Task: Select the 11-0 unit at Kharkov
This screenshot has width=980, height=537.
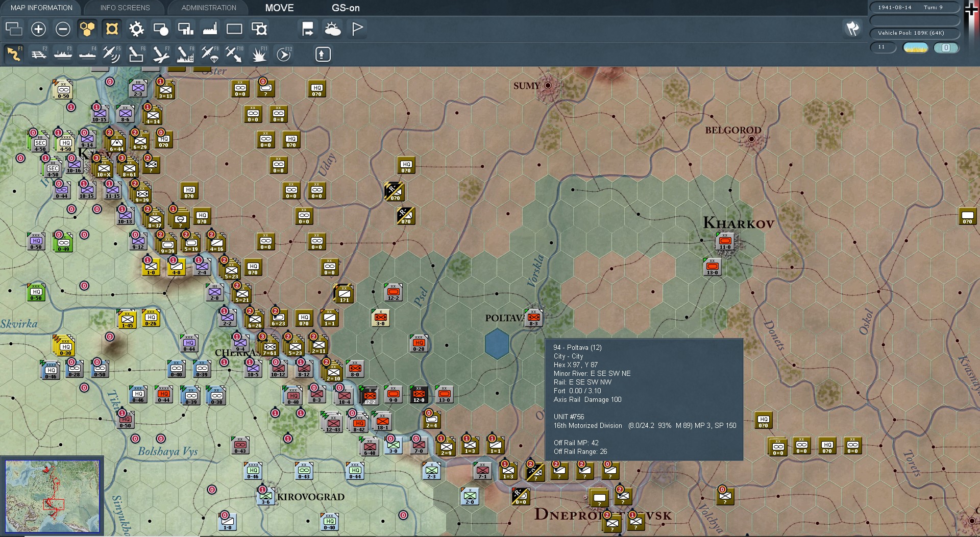Action: point(725,241)
